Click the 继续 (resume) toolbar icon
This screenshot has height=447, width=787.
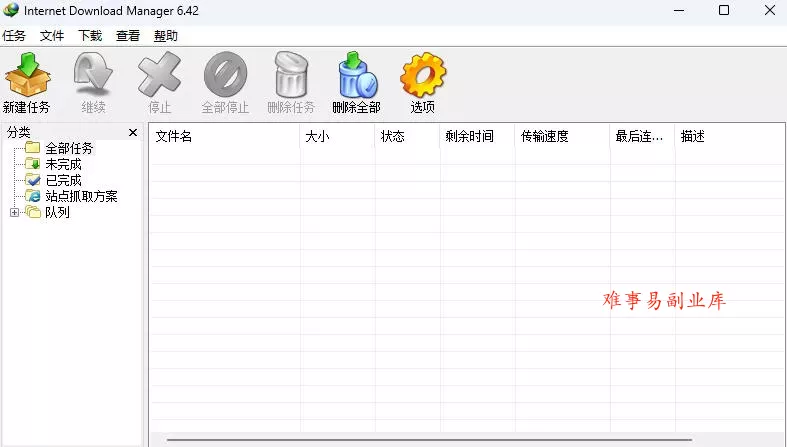pyautogui.click(x=93, y=74)
